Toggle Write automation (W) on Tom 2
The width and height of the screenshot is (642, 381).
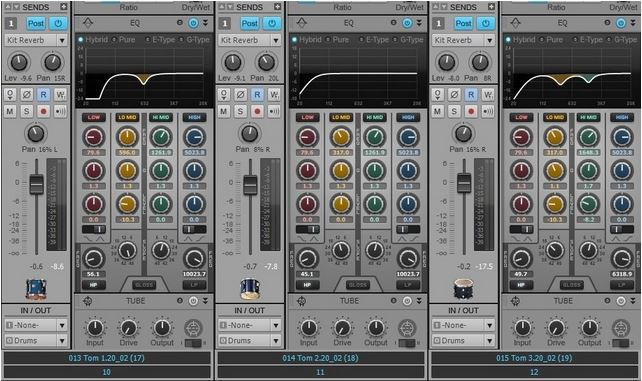274,95
